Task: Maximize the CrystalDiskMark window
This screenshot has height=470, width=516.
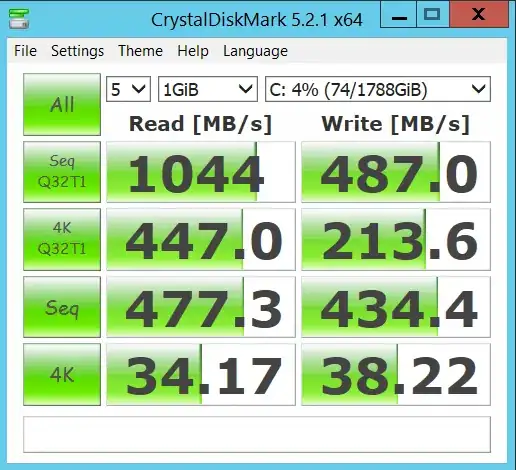Action: 433,15
